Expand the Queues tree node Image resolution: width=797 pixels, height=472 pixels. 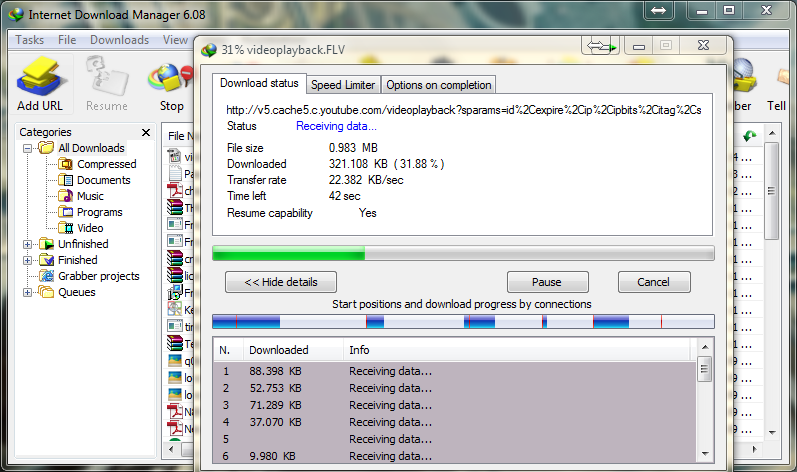[27, 292]
